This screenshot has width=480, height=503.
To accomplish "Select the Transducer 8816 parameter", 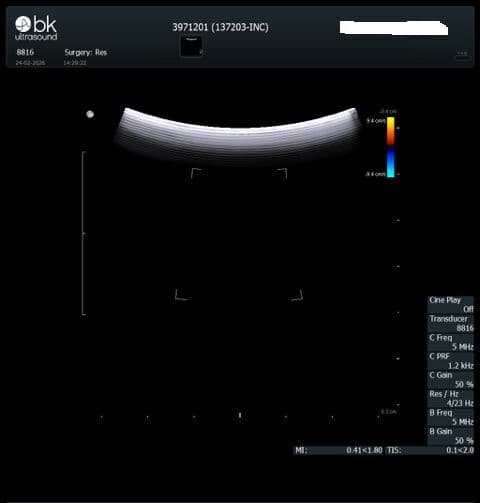I will [450, 323].
